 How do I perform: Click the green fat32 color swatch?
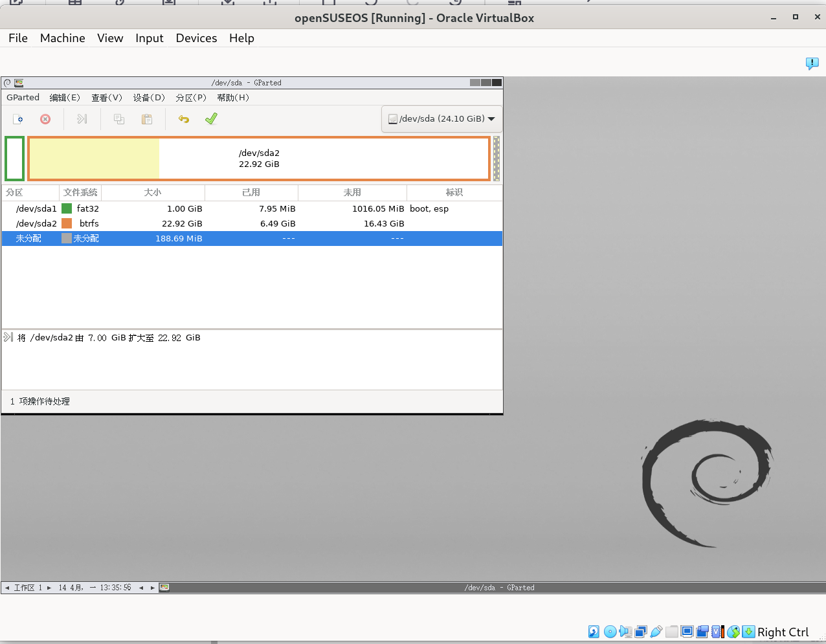(x=67, y=208)
